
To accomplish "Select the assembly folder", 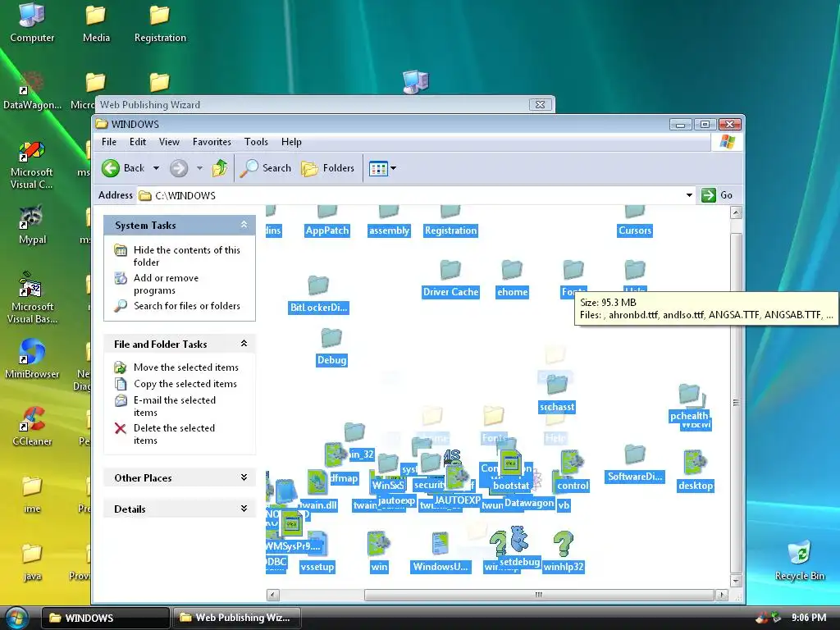I will (x=389, y=221).
